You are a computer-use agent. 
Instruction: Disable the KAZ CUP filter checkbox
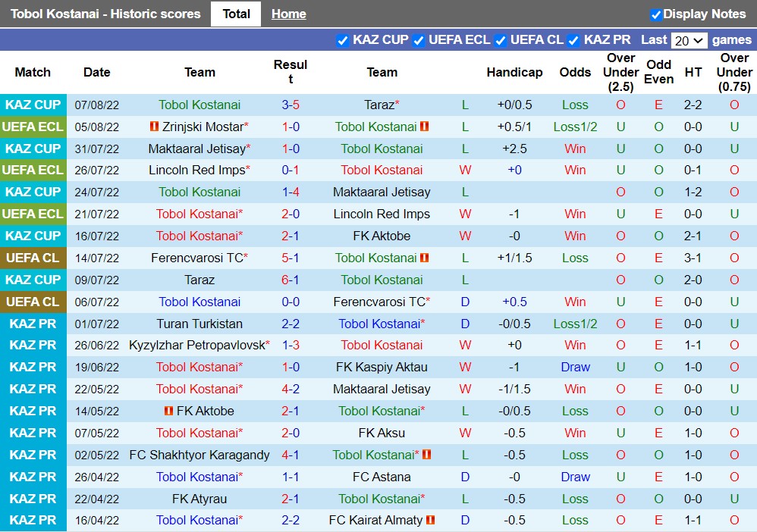[344, 39]
